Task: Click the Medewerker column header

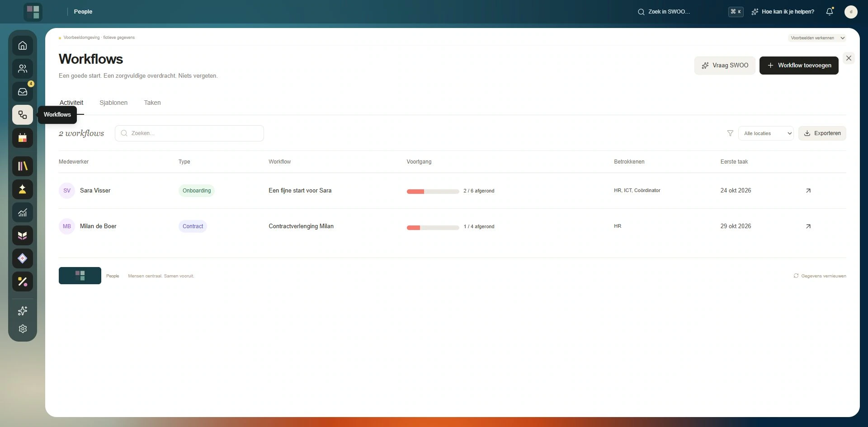Action: coord(74,162)
